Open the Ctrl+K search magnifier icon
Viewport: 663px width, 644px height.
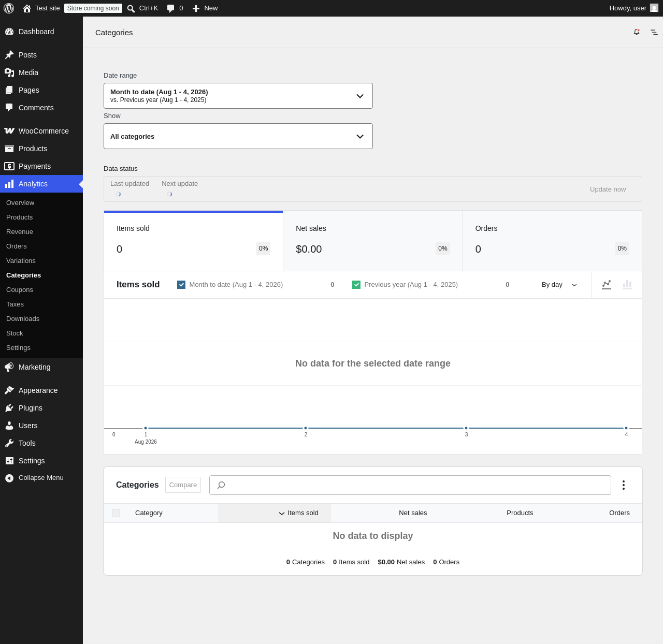tap(131, 8)
